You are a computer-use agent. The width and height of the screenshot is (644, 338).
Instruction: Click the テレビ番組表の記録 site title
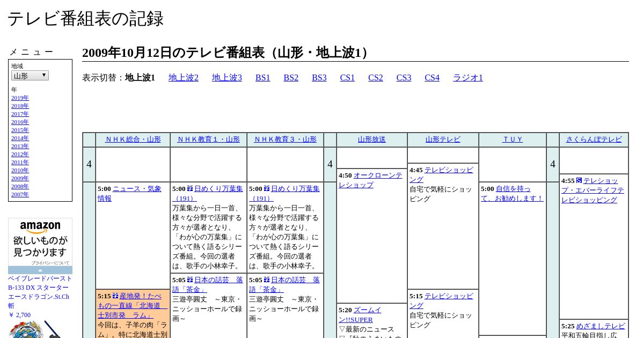coord(85,19)
